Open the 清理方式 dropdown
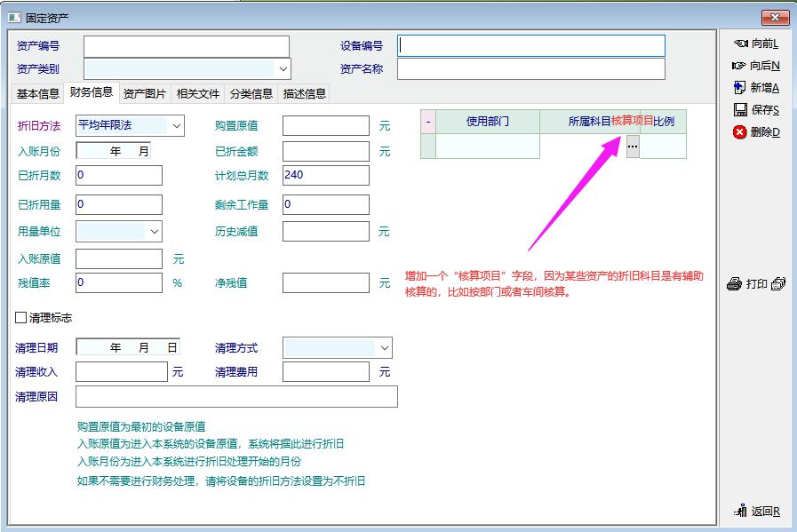797x532 pixels. pyautogui.click(x=384, y=348)
